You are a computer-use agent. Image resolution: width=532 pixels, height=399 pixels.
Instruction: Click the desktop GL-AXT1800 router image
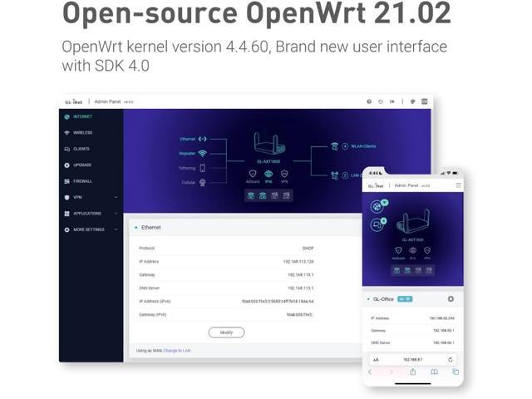269,144
